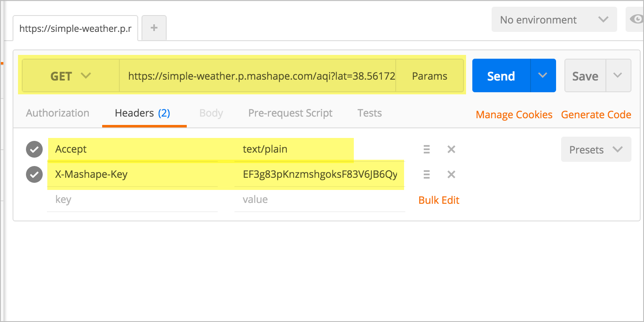Click drag handle on Accept header row

[x=427, y=149]
